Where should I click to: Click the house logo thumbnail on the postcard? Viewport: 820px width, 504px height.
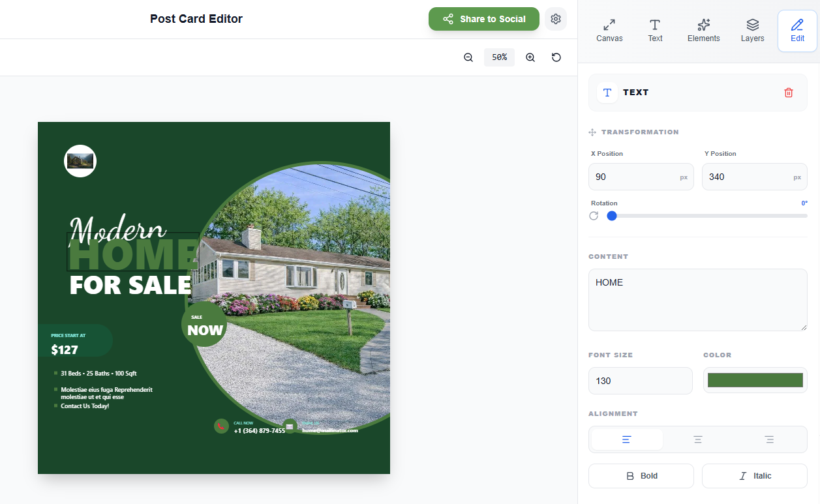tap(80, 161)
